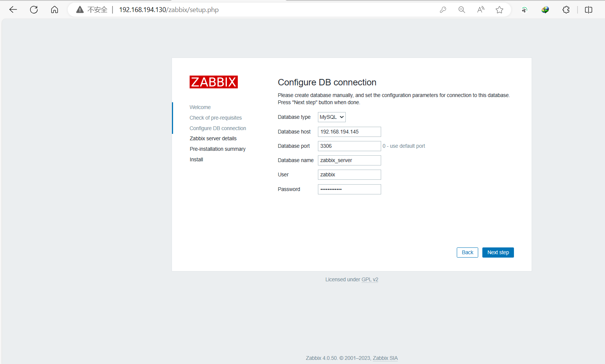Open saved passwords key icon
Image resolution: width=605 pixels, height=364 pixels.
[443, 10]
